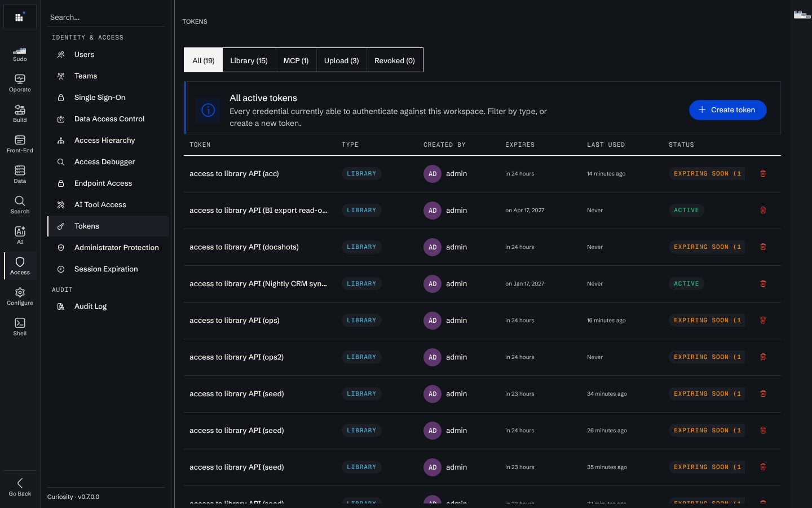Open the Shell section icon
The image size is (812, 508).
[x=20, y=328]
